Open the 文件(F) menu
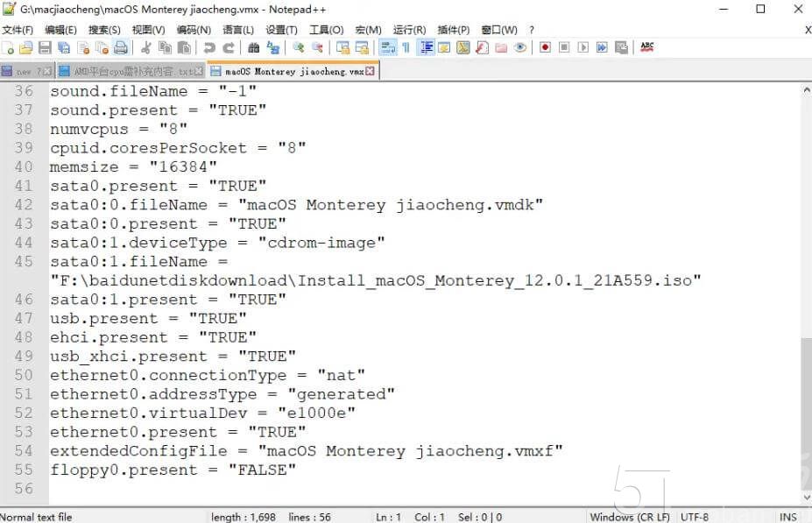The height and width of the screenshot is (523, 812). 19,29
